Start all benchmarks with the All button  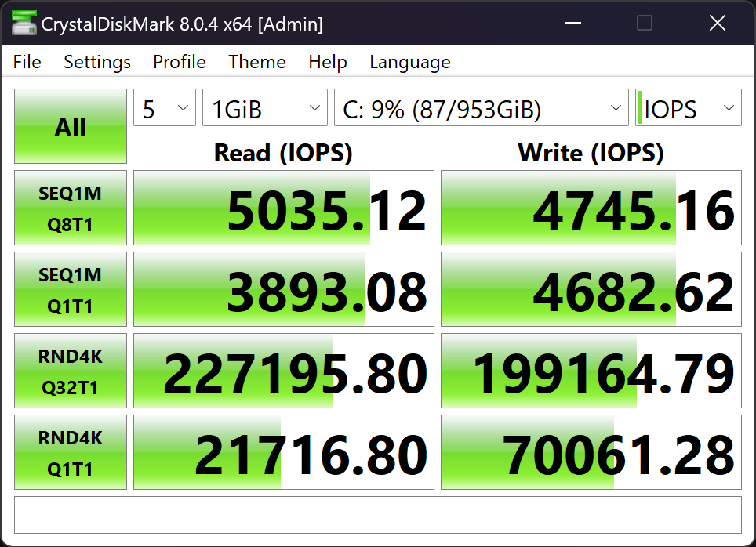point(71,126)
